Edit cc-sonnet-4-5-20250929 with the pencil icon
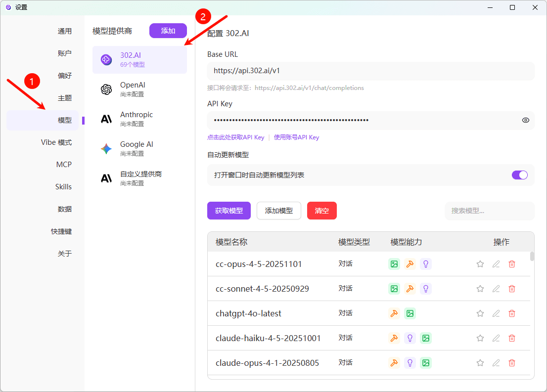Screen dimensions: 547x392 click(496, 289)
